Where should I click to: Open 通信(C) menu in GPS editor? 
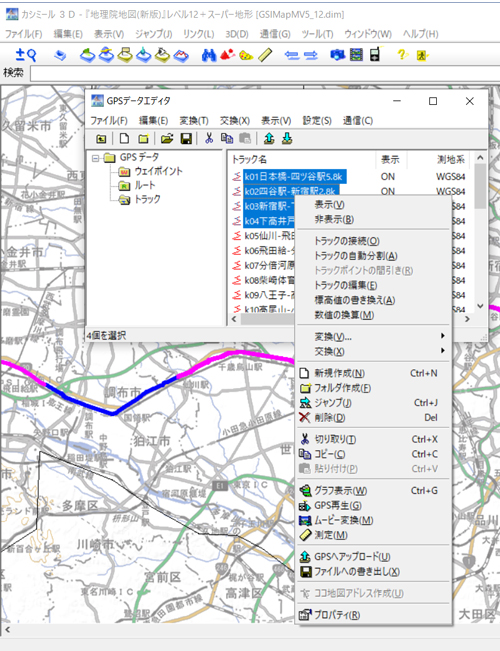358,120
